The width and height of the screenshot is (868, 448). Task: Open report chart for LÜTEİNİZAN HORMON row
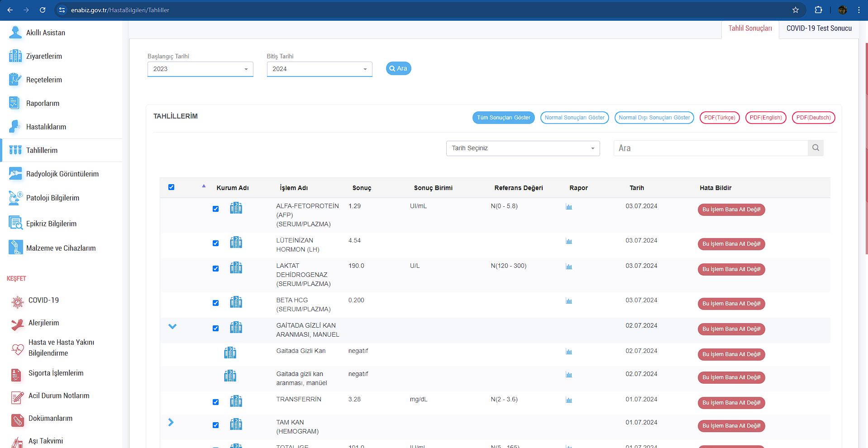[x=569, y=241]
